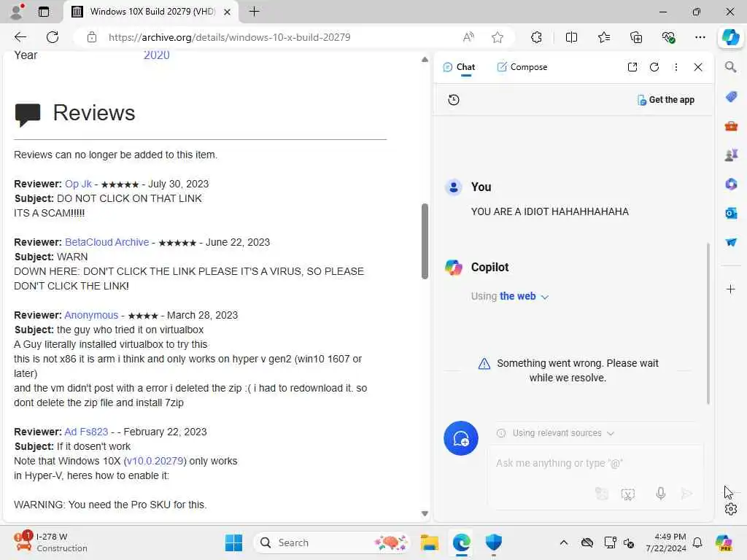Open the browser profile icon
The height and width of the screenshot is (560, 747).
[x=16, y=12]
